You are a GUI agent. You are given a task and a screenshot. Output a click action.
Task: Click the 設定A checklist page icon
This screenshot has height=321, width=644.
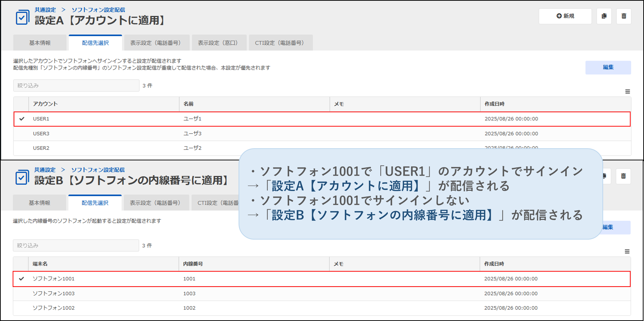23,17
